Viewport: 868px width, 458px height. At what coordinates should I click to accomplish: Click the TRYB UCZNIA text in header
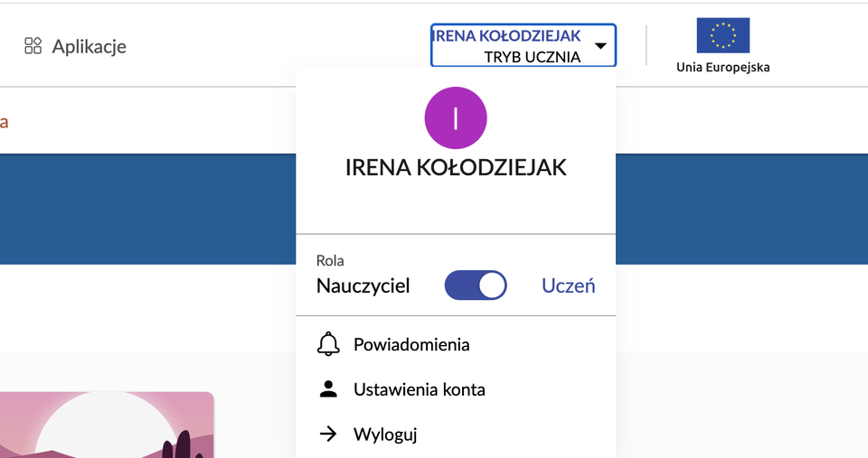click(x=532, y=57)
